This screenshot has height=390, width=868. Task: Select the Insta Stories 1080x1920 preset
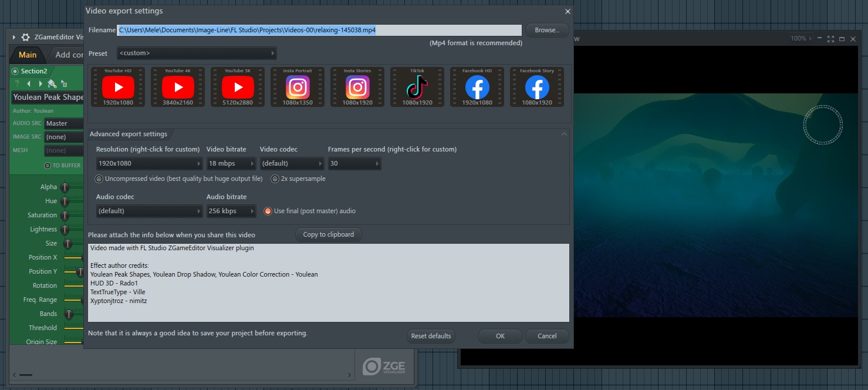357,87
